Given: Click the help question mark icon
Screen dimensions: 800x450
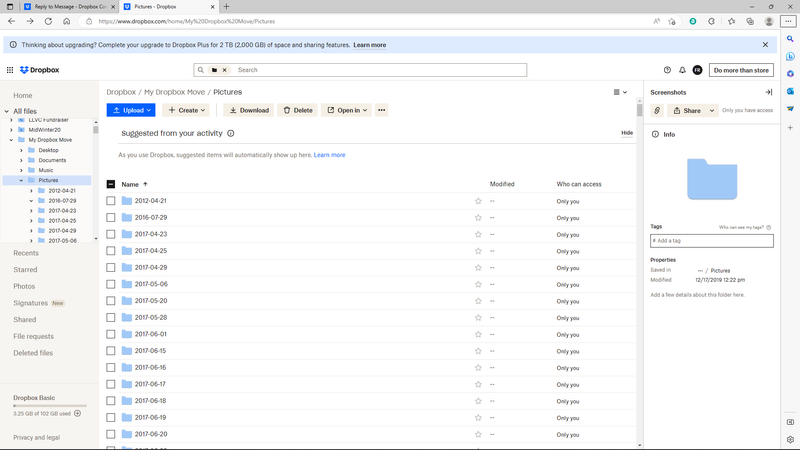Looking at the screenshot, I should (667, 70).
